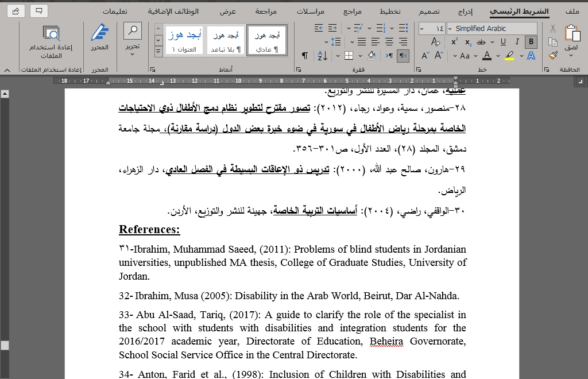
Task: Center the paragraph text
Action: (389, 42)
